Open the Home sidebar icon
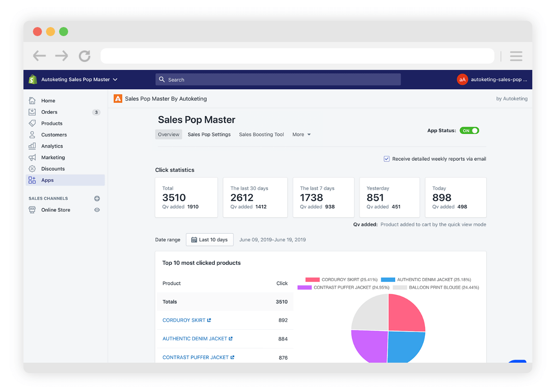 32,101
